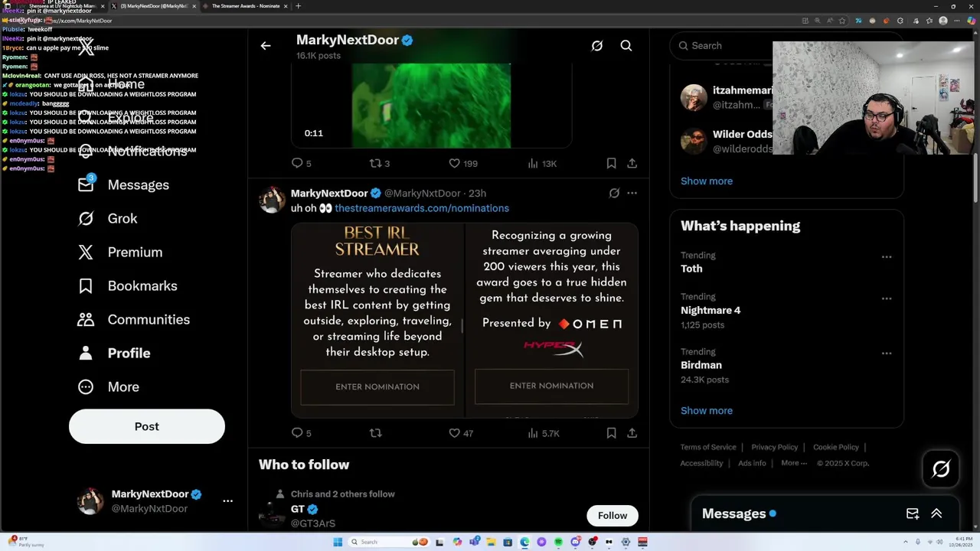Image resolution: width=980 pixels, height=551 pixels.
Task: Open the Nightmare 4 trending topic
Action: click(x=710, y=310)
